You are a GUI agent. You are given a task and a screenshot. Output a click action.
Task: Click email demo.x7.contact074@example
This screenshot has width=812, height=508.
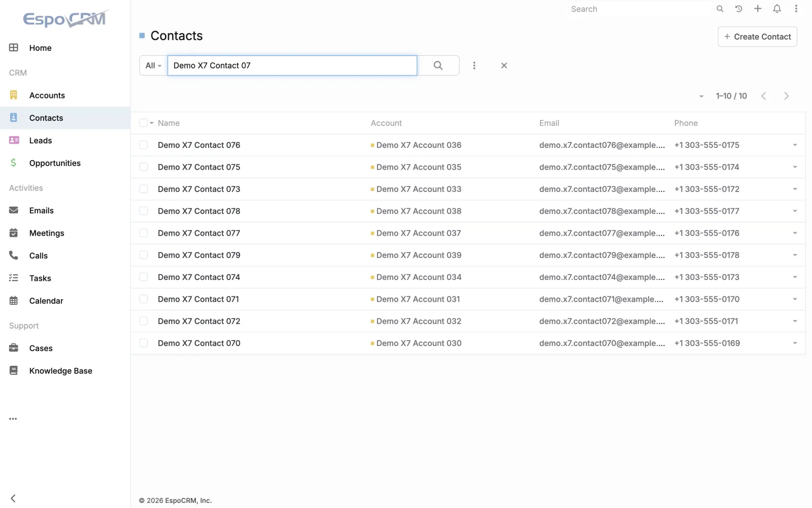(602, 277)
